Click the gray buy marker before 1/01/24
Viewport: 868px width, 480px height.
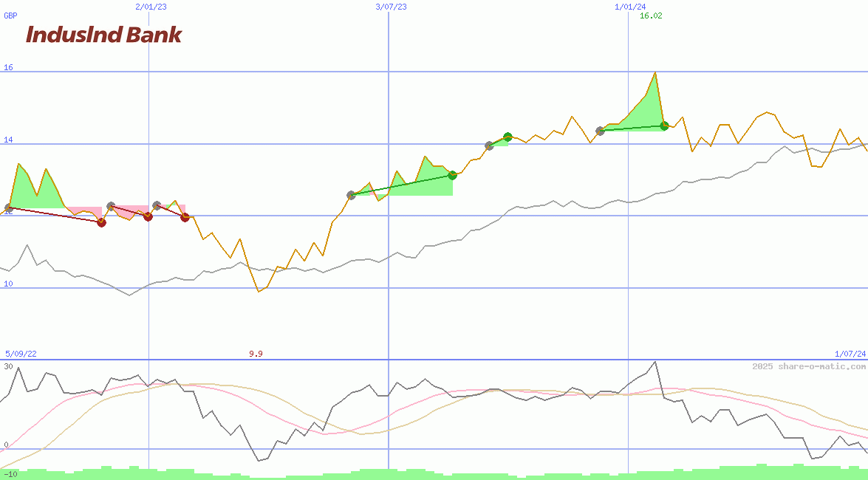(x=600, y=131)
